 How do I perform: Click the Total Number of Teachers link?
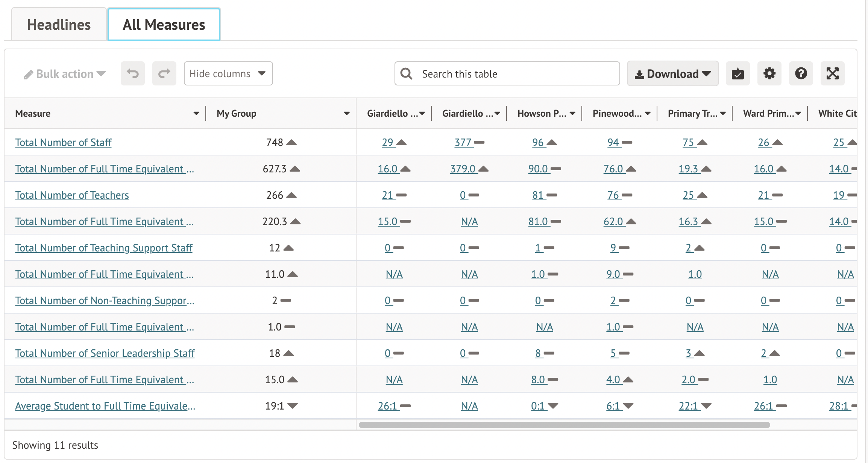coord(72,195)
